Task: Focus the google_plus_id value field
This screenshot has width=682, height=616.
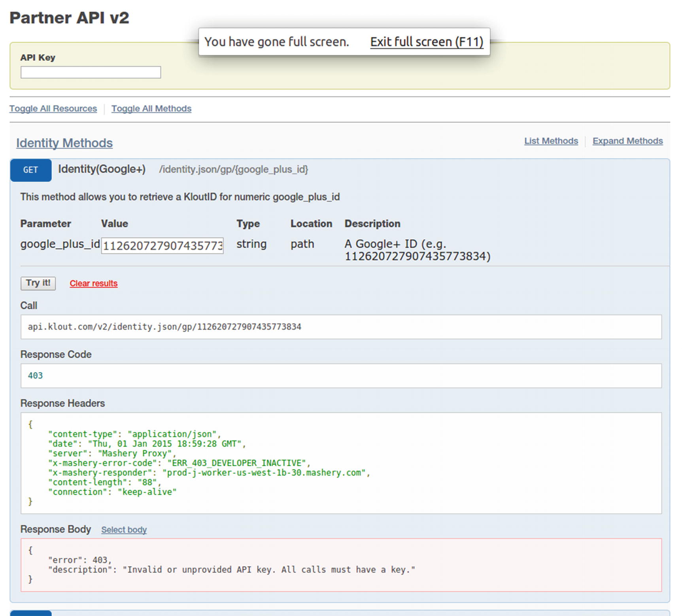Action: point(162,246)
